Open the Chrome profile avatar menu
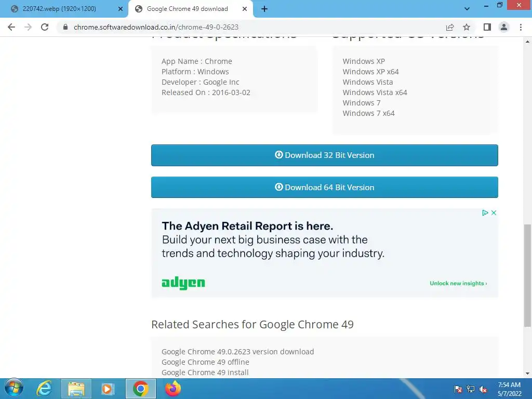This screenshot has height=399, width=532. pos(504,27)
